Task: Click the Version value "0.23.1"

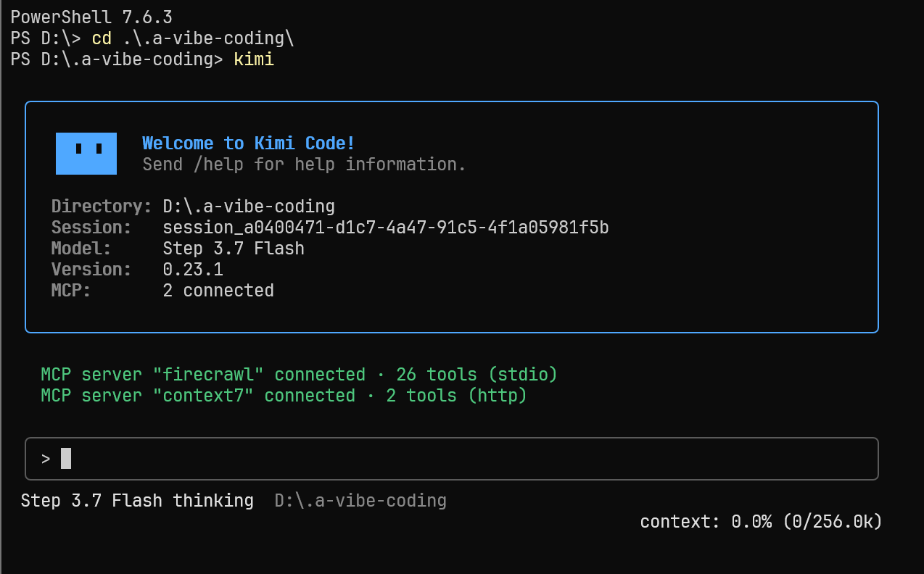Action: tap(193, 270)
